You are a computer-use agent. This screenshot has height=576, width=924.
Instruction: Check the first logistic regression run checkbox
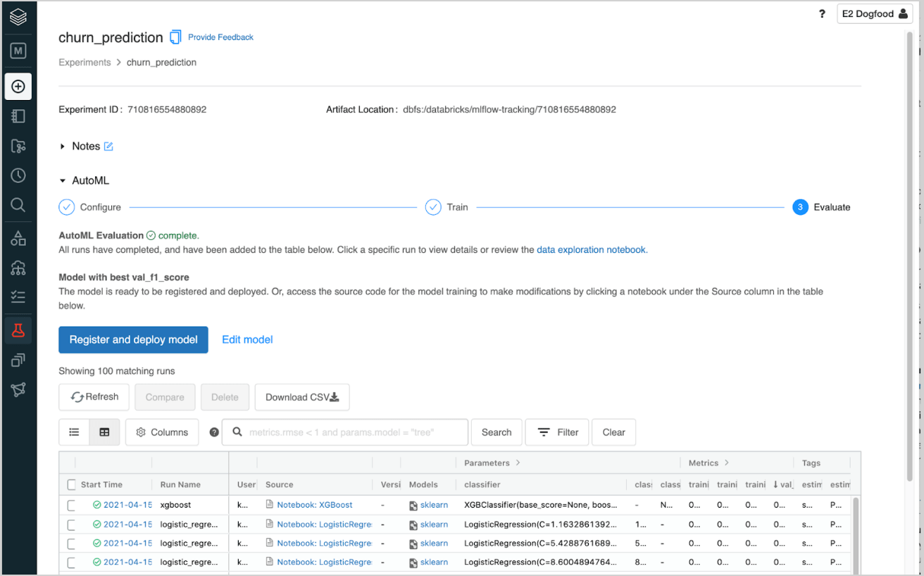71,525
